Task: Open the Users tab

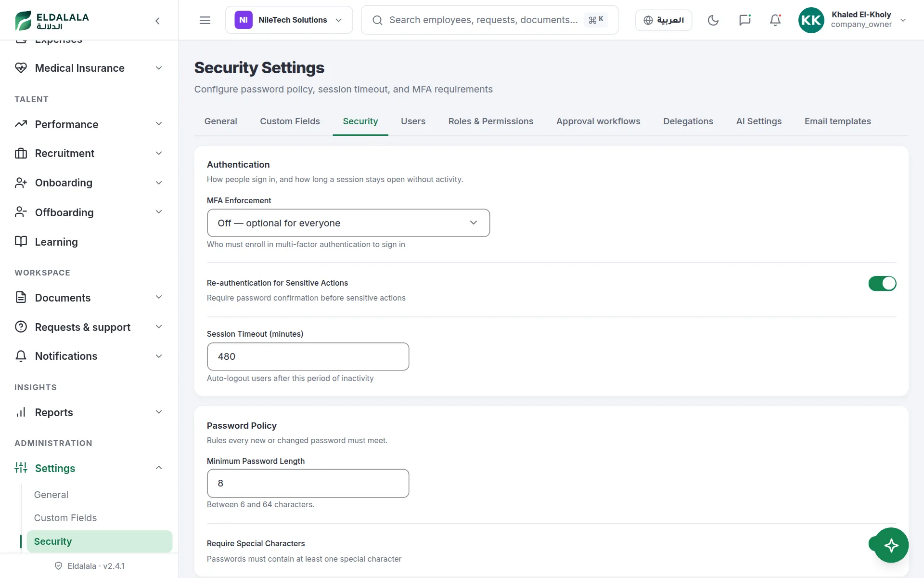Action: point(413,121)
